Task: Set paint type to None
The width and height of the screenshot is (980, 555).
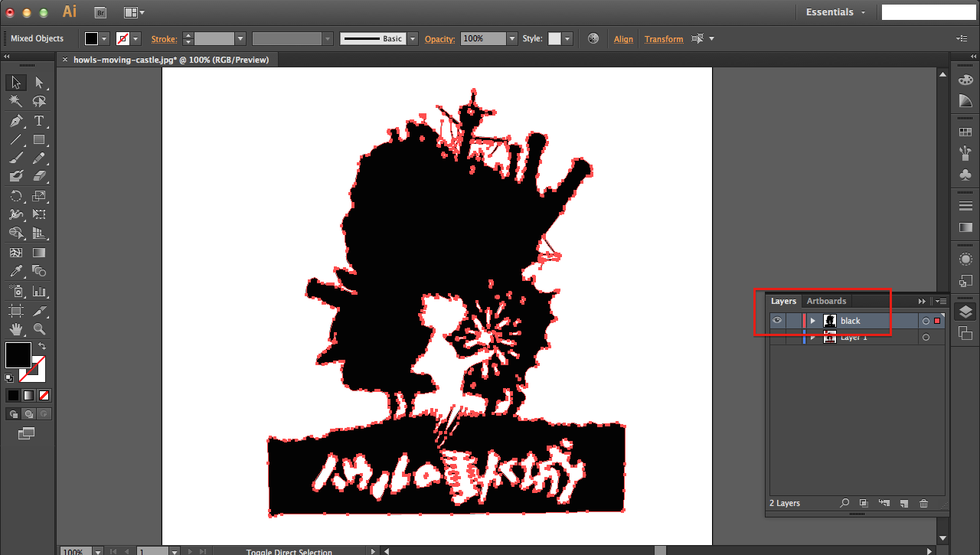Action: [44, 396]
